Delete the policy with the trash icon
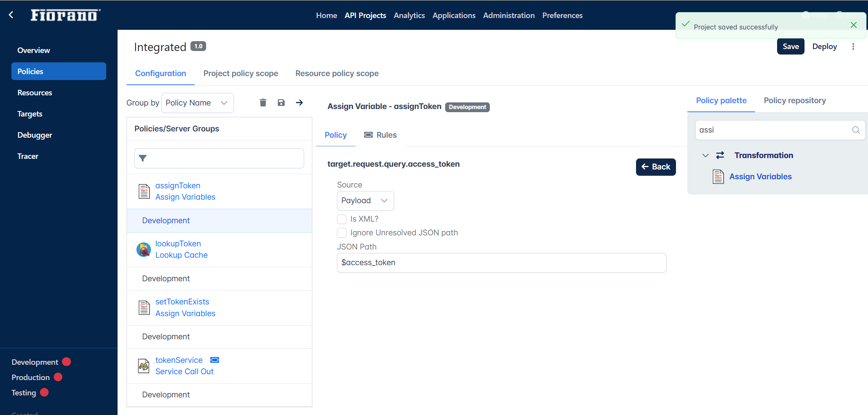 [263, 103]
